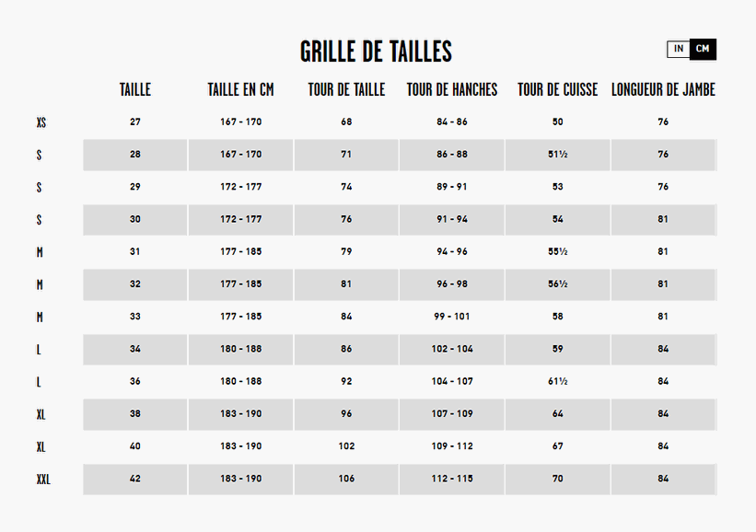Image resolution: width=756 pixels, height=532 pixels.
Task: Click size 28 cell
Action: click(x=135, y=155)
